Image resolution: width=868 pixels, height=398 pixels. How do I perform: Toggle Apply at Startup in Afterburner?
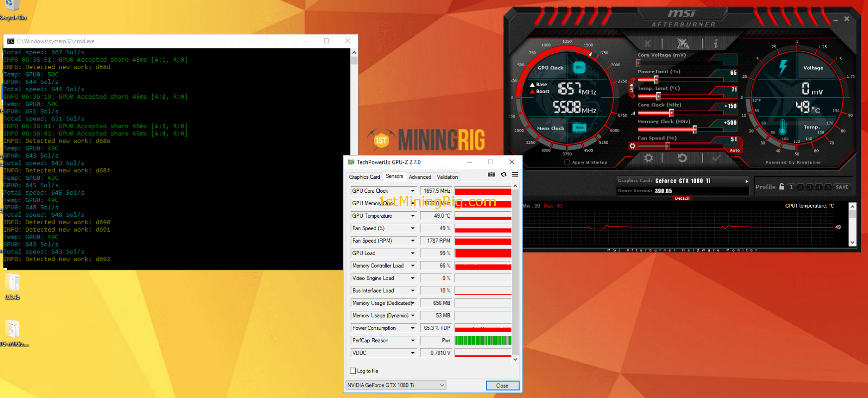(567, 162)
